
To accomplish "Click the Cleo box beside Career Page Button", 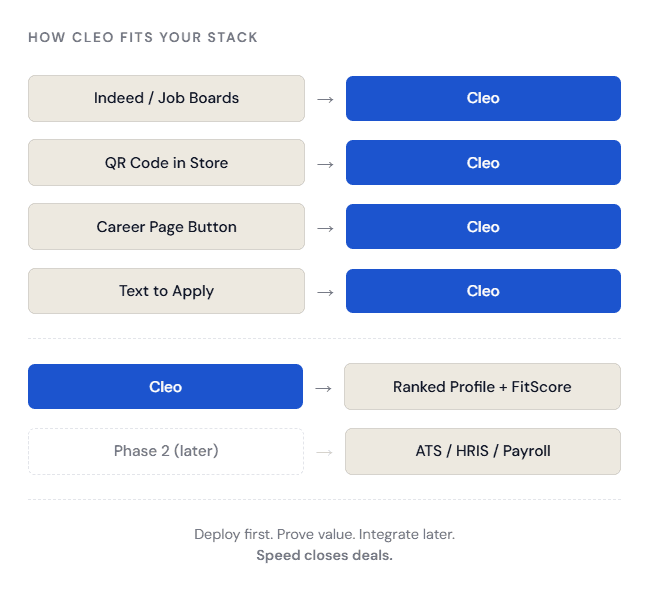I will (x=483, y=226).
